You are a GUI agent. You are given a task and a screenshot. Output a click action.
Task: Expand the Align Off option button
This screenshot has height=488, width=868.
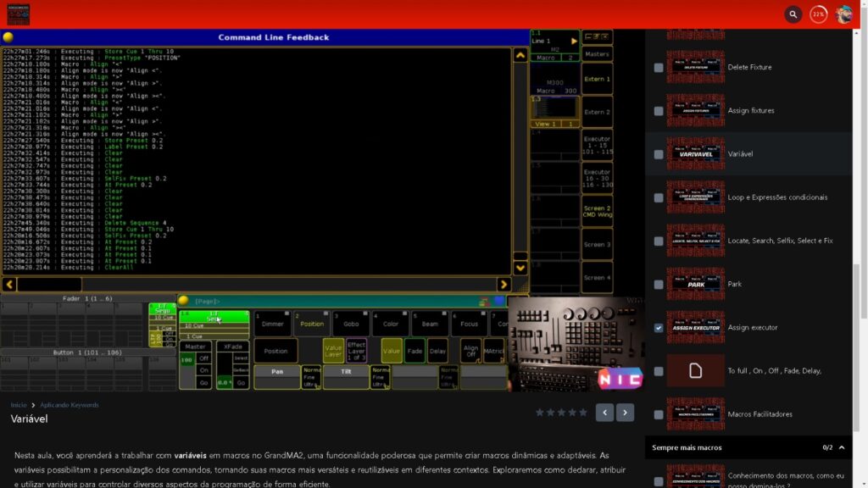click(x=470, y=350)
